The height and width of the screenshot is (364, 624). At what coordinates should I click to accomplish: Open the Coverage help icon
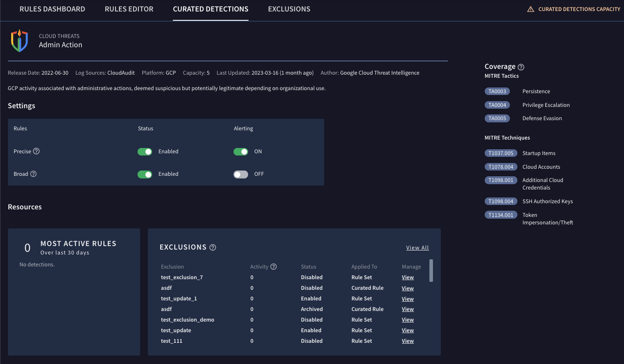click(521, 66)
